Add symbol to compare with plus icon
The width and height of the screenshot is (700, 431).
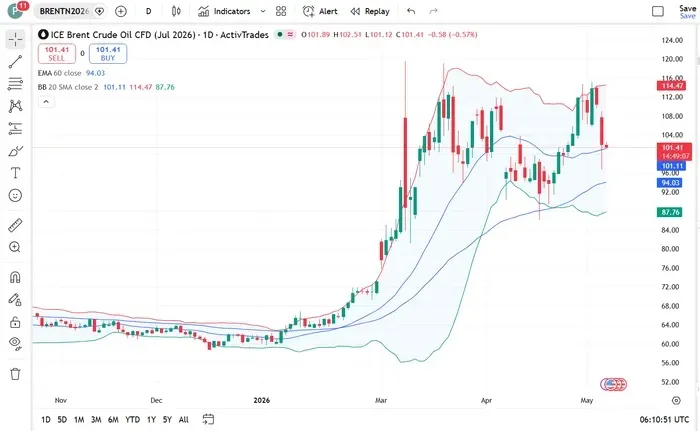(x=121, y=11)
